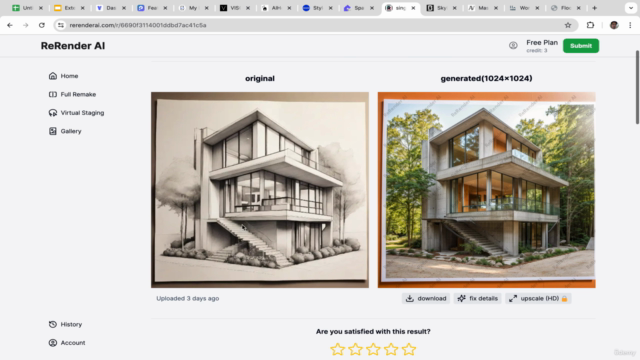640x360 pixels.
Task: Rate the result with the first star
Action: pos(338,349)
